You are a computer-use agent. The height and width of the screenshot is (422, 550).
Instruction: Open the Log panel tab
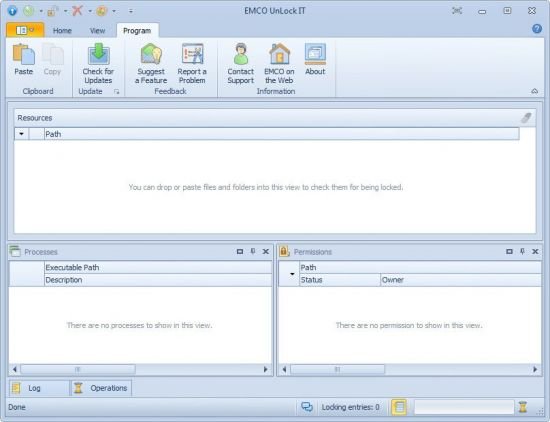[x=39, y=388]
